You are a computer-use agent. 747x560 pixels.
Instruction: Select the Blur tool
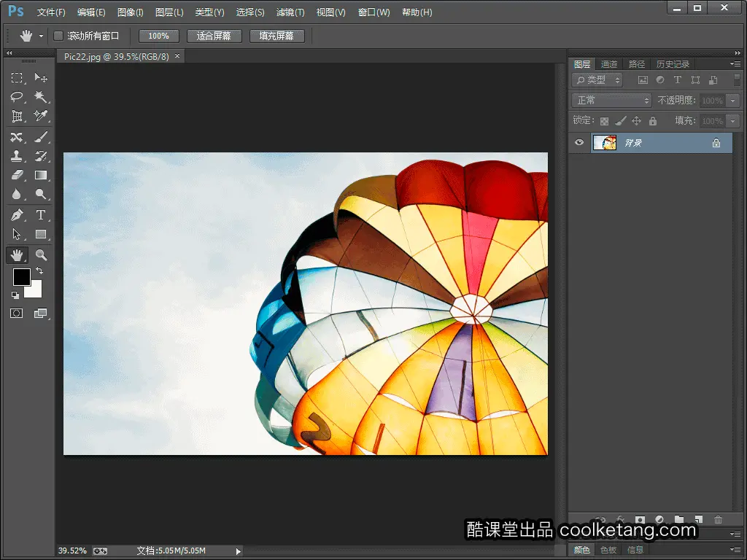coord(18,194)
